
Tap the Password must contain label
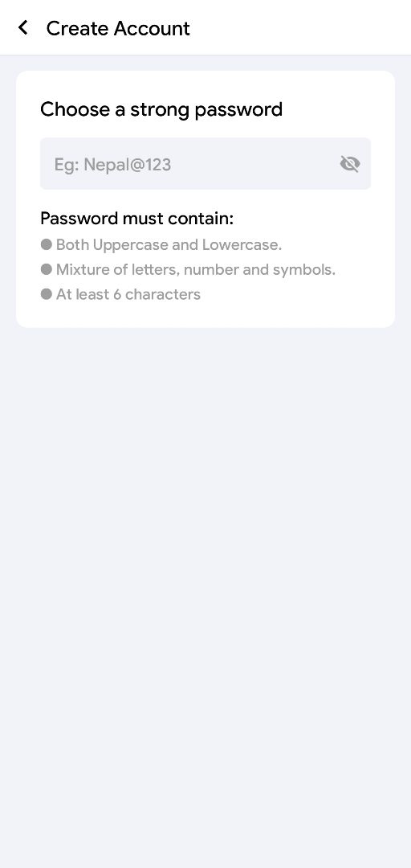(x=137, y=219)
